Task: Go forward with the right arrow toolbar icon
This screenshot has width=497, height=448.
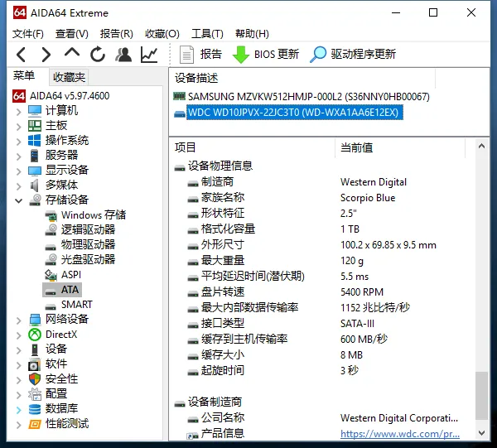Action: [46, 55]
